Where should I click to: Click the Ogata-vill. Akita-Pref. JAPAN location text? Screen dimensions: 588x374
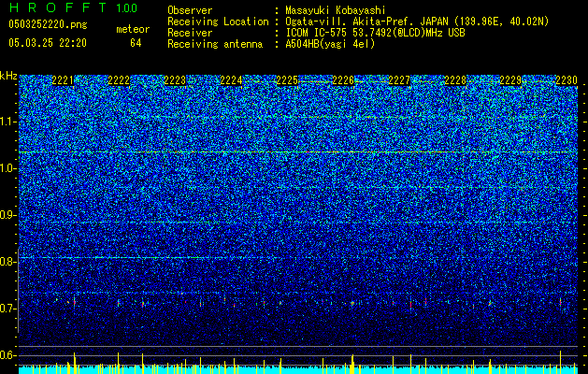click(417, 22)
